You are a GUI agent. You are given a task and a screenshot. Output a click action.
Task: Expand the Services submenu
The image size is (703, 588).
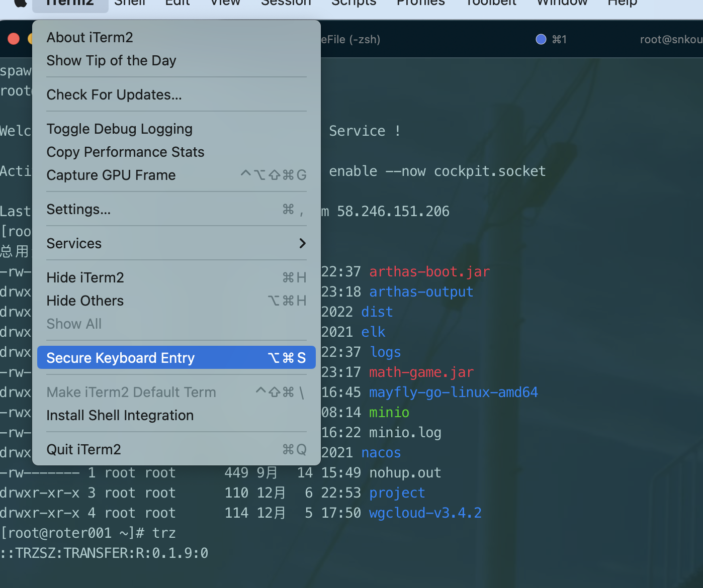[x=74, y=243]
